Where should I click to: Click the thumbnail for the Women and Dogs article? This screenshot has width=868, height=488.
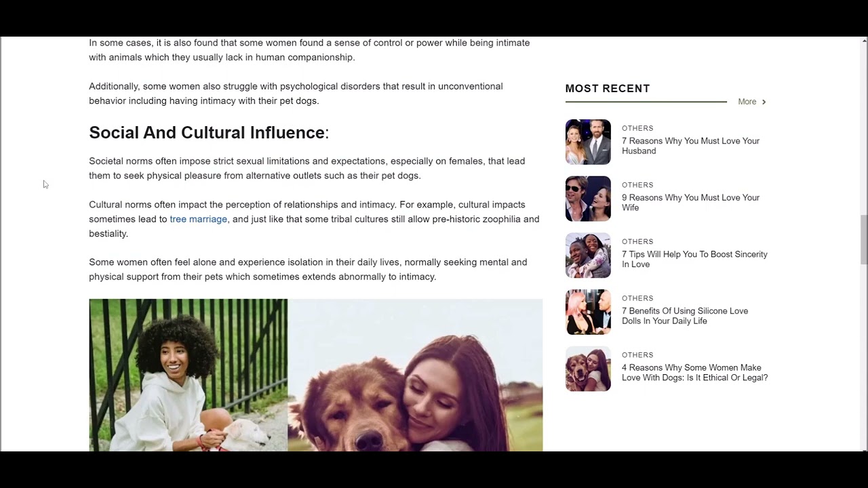(588, 369)
